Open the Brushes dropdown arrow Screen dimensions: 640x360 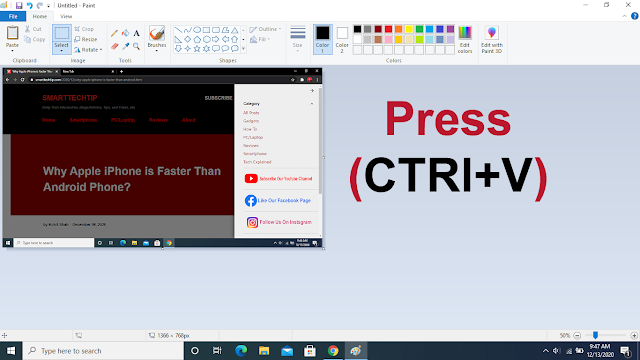coord(157,51)
